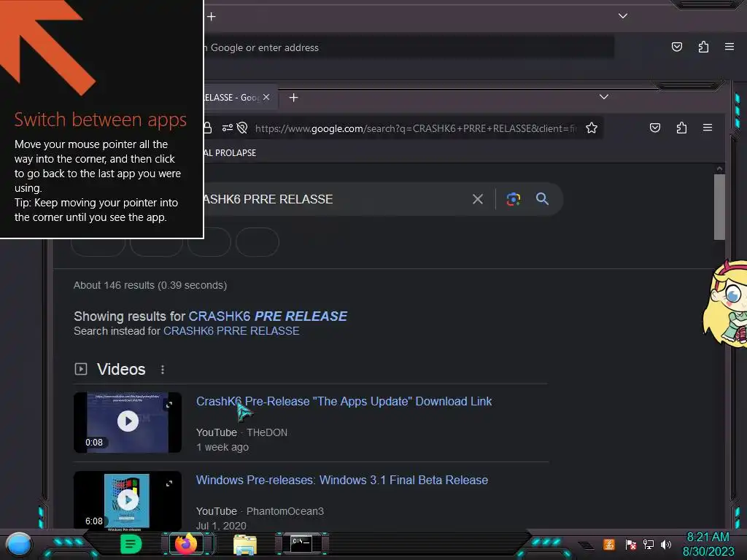
Task: Open network tray icon
Action: tap(648, 544)
